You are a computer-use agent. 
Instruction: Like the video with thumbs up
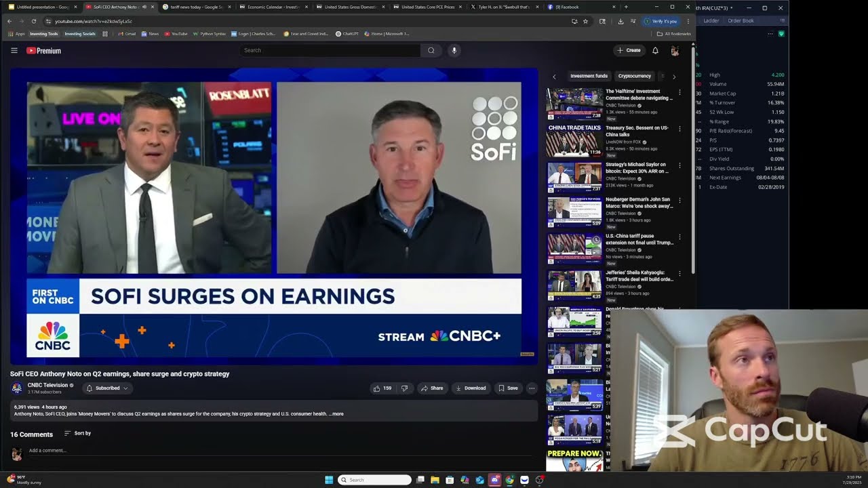[x=382, y=388]
